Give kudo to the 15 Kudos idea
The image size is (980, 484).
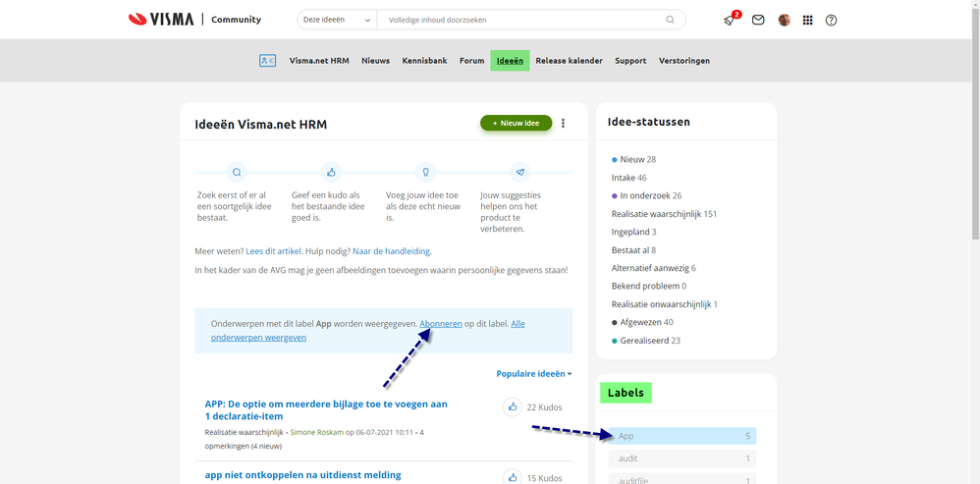point(513,477)
